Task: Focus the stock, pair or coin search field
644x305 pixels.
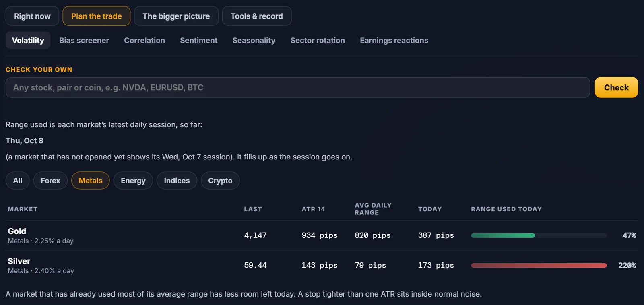Action: 298,87
